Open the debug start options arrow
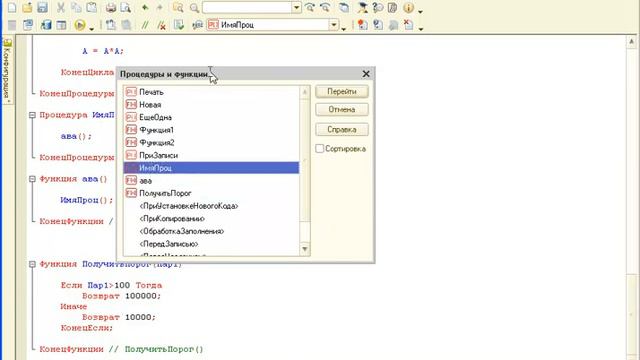Viewport: 640px width, 360px height. (91, 28)
